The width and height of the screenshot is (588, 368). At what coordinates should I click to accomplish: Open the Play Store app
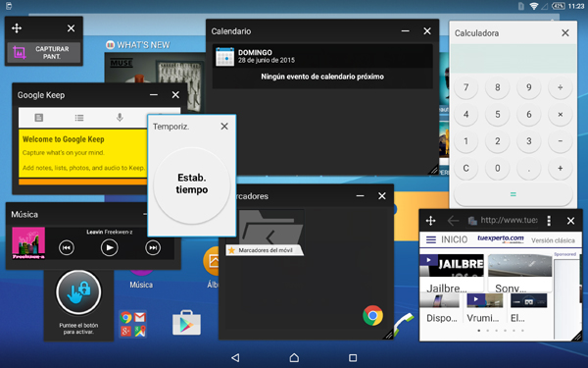click(186, 323)
